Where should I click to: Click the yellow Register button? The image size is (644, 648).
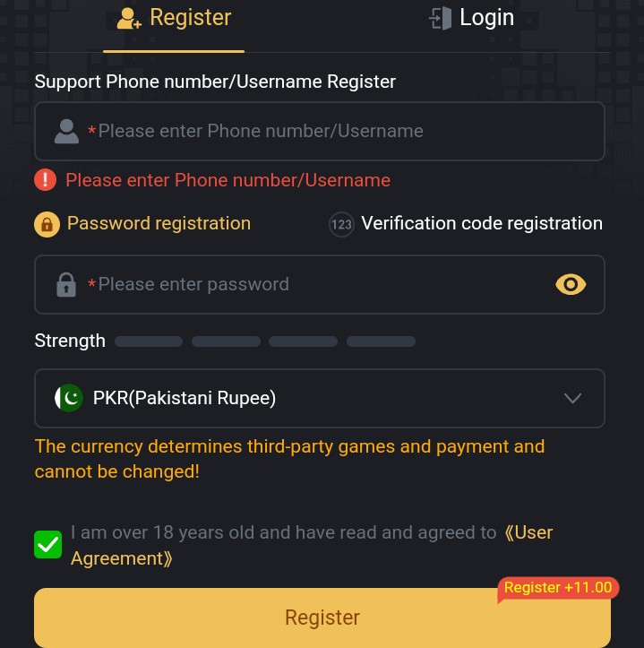click(322, 618)
